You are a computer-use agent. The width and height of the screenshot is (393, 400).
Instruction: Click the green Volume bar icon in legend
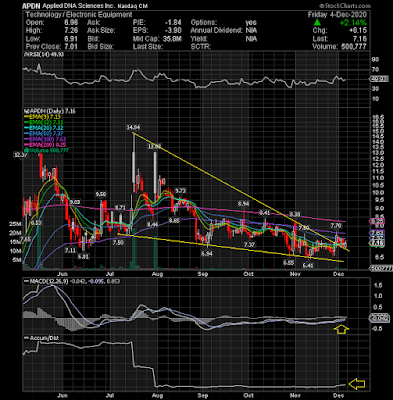coord(25,151)
